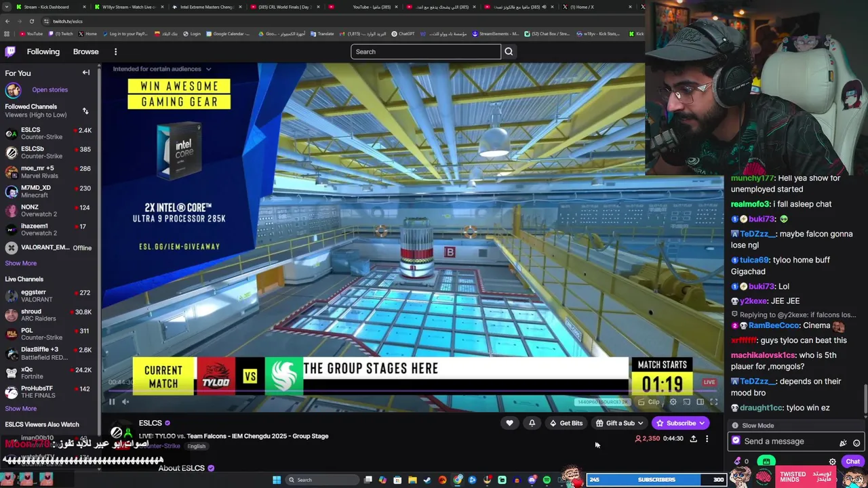Open DiazBiffle Battlefield channel
The width and height of the screenshot is (868, 488).
[x=49, y=353]
